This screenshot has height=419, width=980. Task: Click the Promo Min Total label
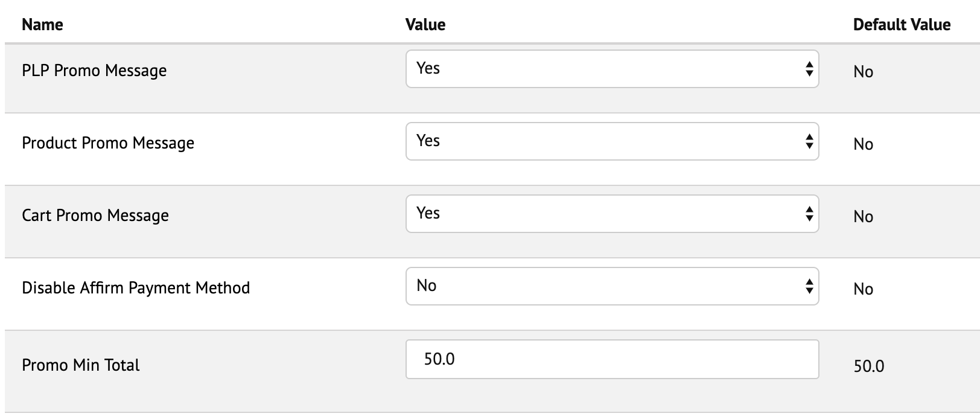point(81,365)
